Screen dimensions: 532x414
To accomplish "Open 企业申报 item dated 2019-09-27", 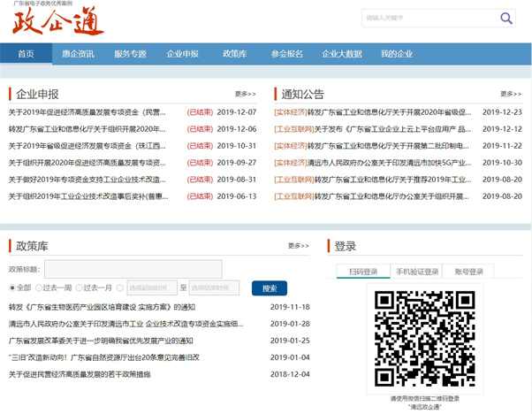I will pyautogui.click(x=87, y=163).
